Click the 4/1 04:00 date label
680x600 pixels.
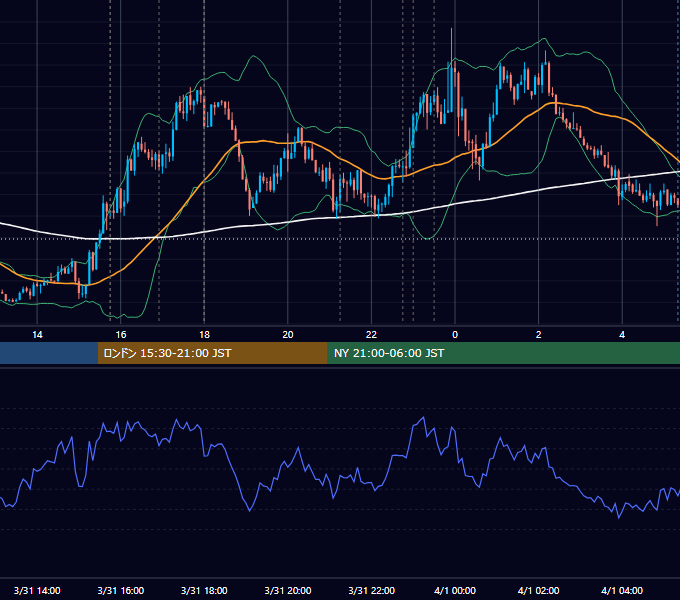622,590
